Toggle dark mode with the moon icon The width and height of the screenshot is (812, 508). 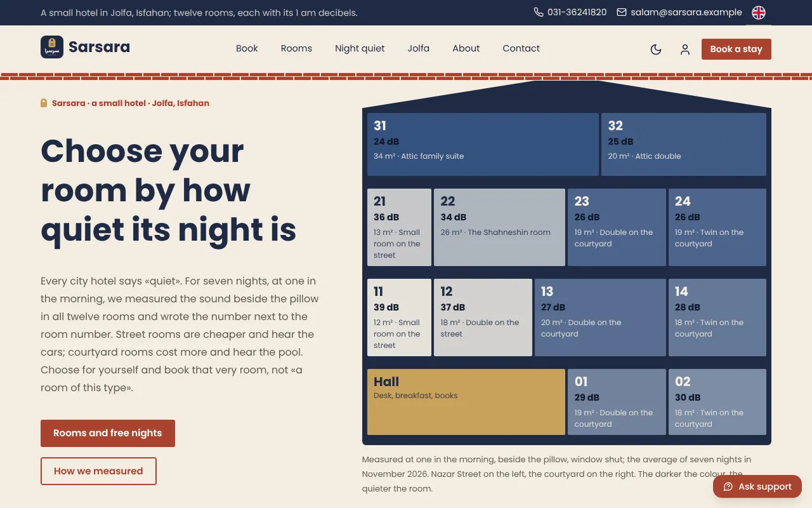coord(656,49)
